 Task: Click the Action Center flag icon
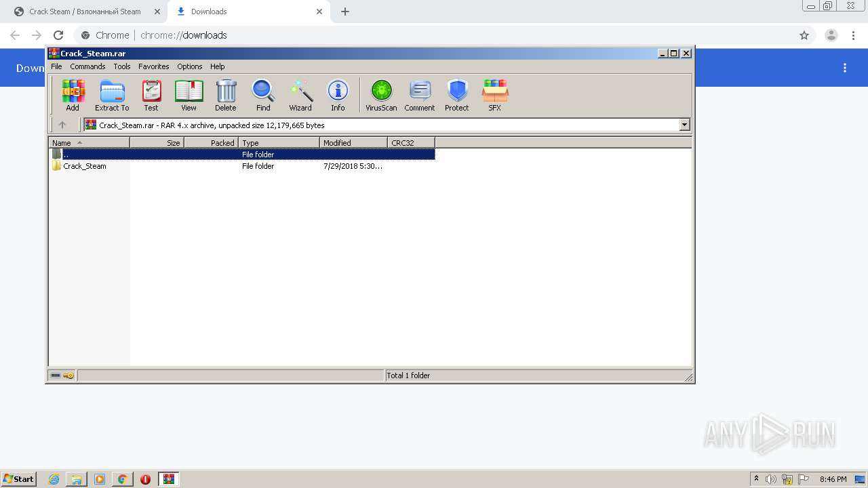[x=803, y=479]
